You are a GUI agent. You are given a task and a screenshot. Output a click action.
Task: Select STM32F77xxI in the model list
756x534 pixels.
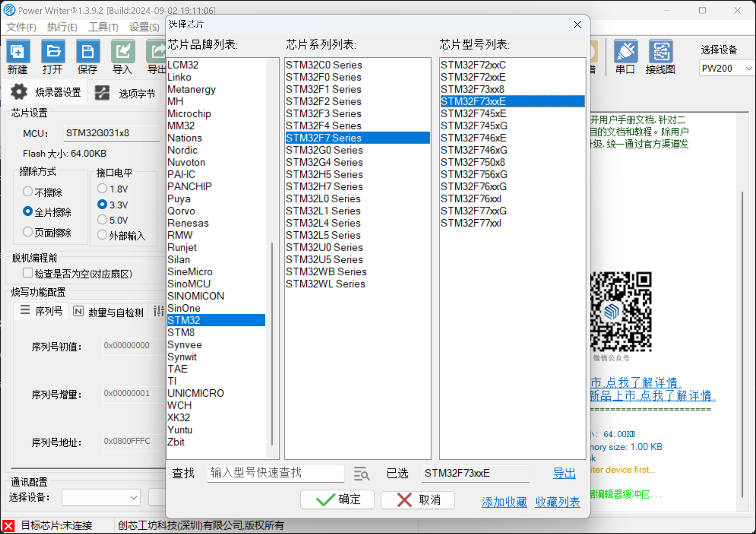click(x=512, y=223)
